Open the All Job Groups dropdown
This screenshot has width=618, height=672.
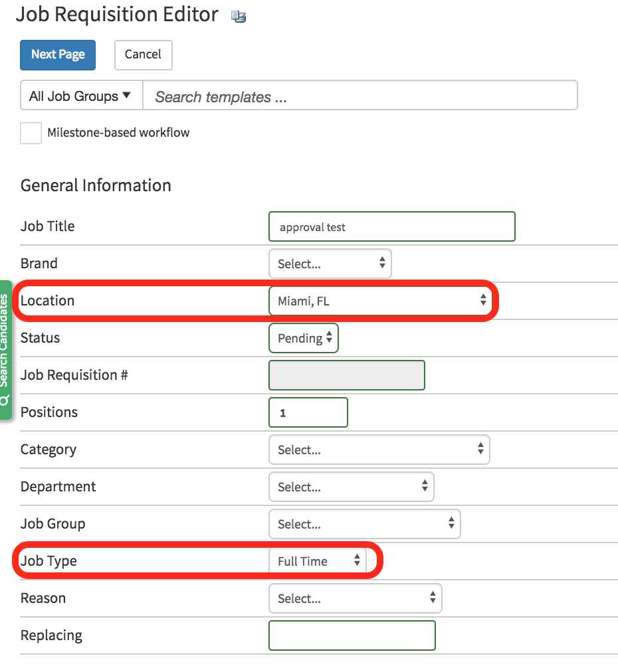pyautogui.click(x=80, y=96)
